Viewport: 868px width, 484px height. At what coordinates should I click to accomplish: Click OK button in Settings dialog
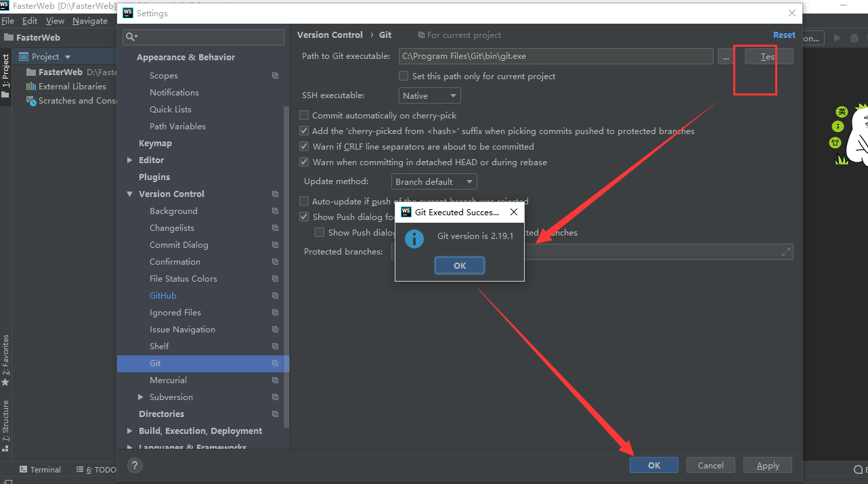tap(654, 465)
